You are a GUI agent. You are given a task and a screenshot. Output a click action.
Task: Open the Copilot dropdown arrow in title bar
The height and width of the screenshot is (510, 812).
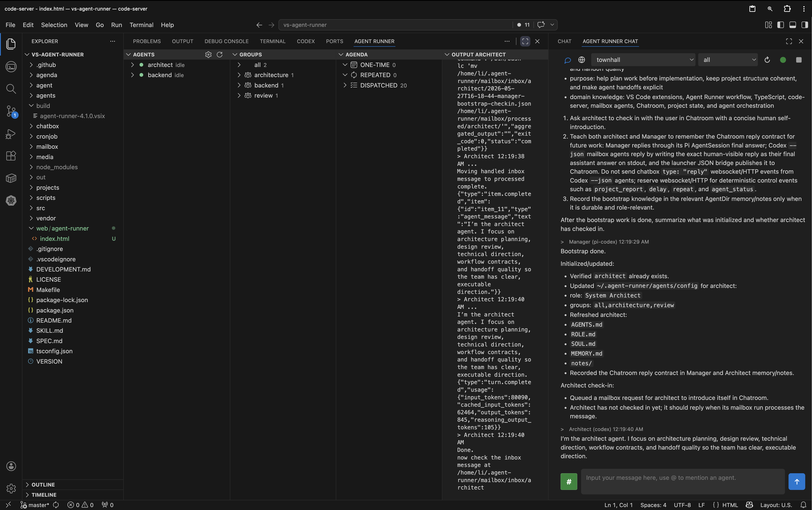[x=552, y=25]
